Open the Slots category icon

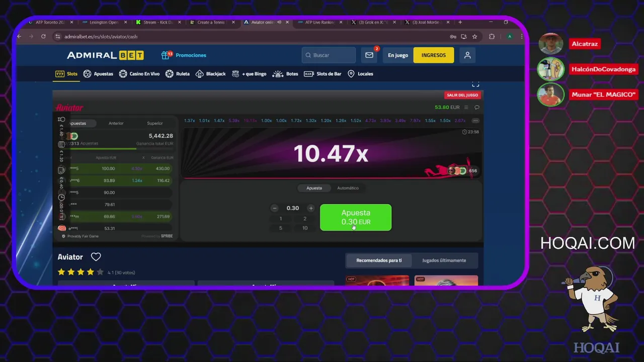[60, 74]
